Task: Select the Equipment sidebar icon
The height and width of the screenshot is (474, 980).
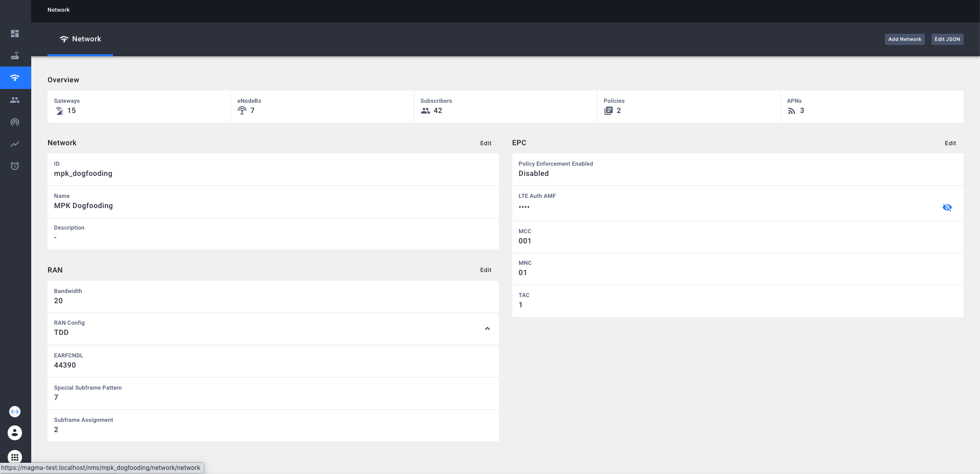Action: tap(15, 56)
